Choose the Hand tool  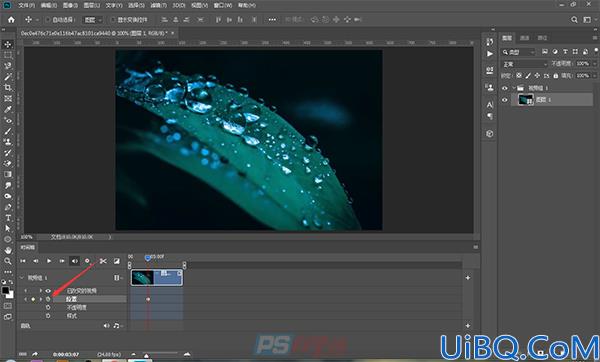click(x=8, y=250)
